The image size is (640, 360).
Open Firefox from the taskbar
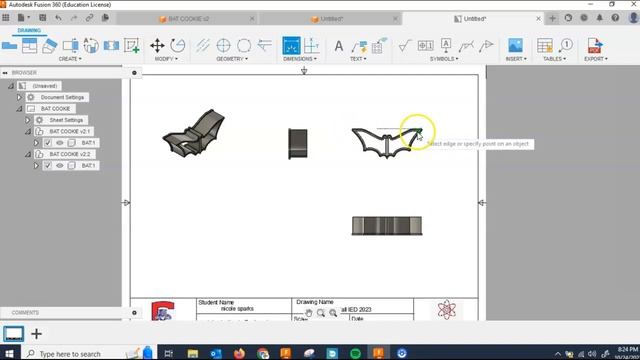point(239,353)
